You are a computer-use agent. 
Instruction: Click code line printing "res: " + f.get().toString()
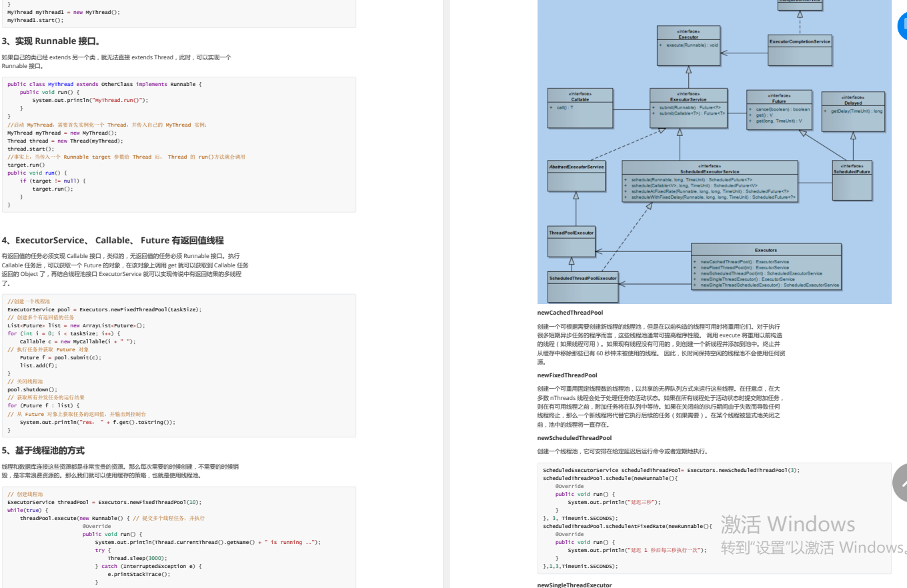click(x=97, y=422)
